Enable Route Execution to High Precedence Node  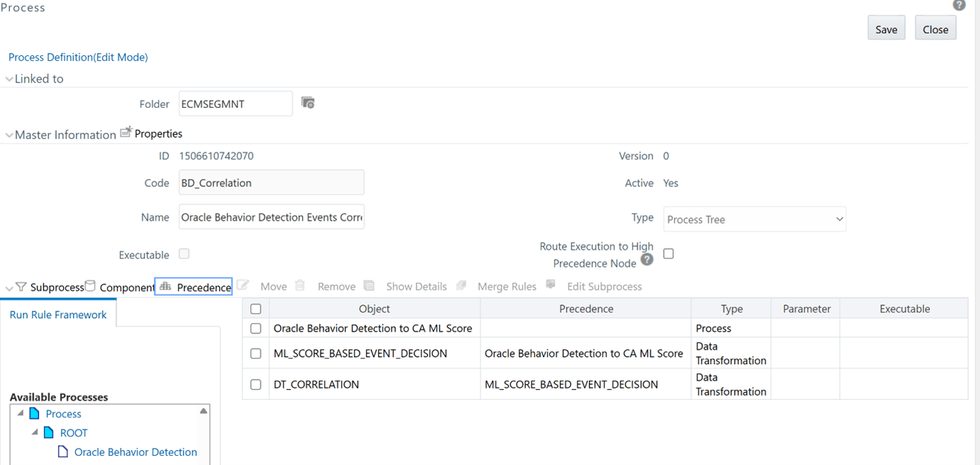[668, 253]
